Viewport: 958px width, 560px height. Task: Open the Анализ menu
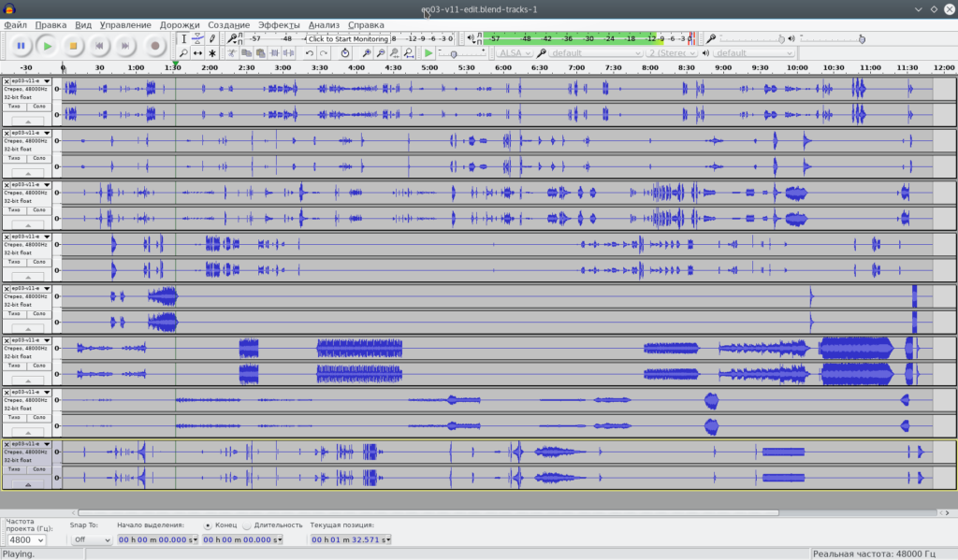[324, 25]
